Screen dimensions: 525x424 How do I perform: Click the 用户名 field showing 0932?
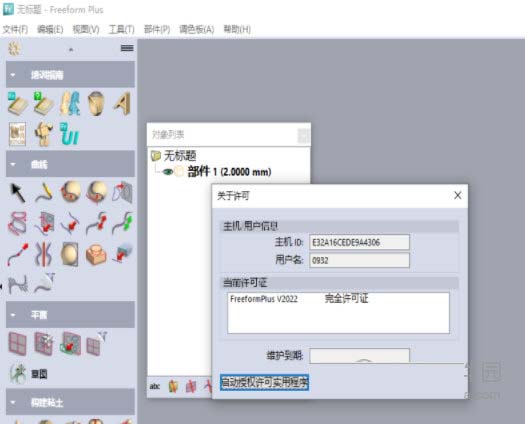click(x=359, y=260)
